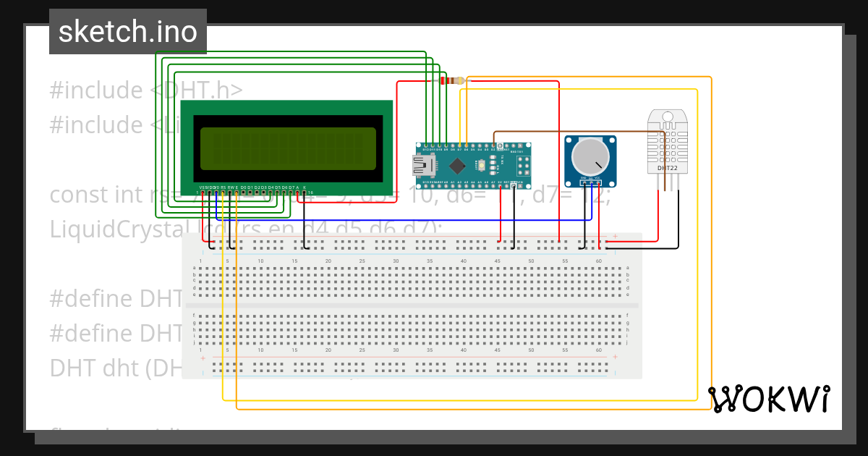Screen dimensions: 868x456
Task: Click the '#include <DHT.h>' code line
Action: 146,90
